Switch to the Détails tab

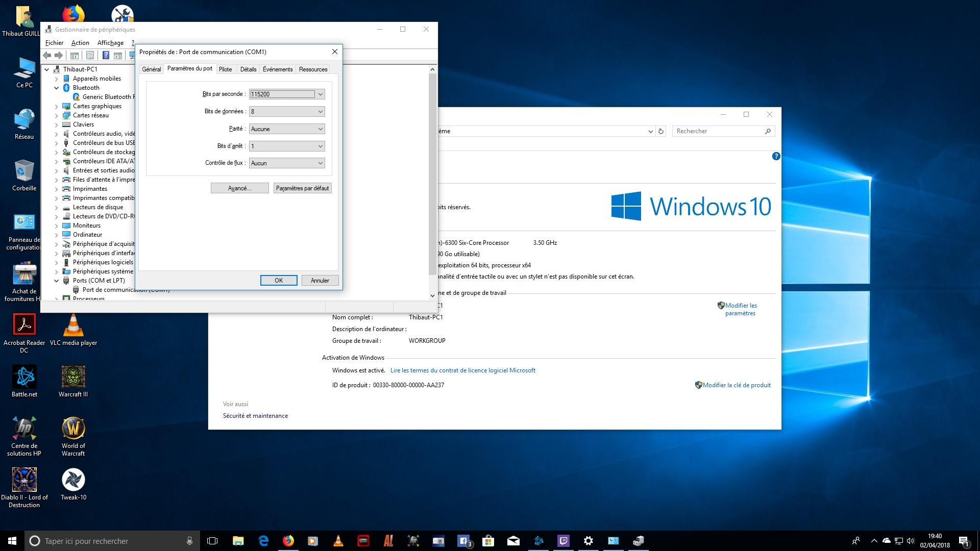click(x=248, y=69)
